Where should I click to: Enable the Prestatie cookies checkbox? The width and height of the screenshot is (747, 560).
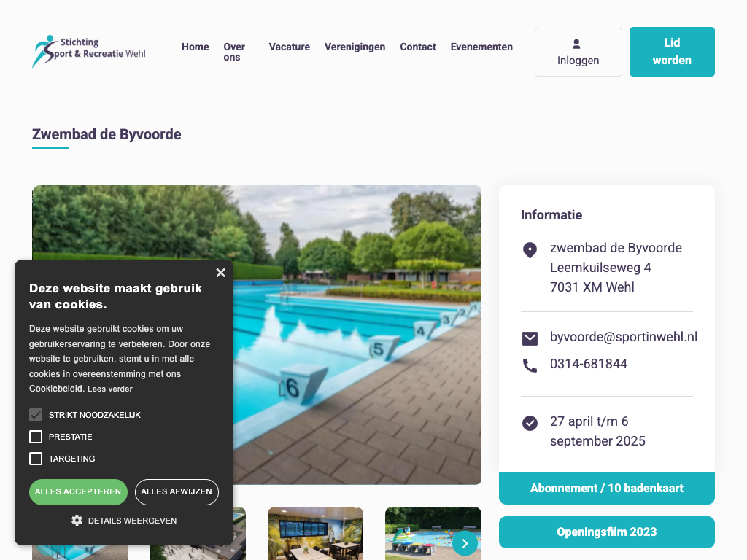point(36,437)
